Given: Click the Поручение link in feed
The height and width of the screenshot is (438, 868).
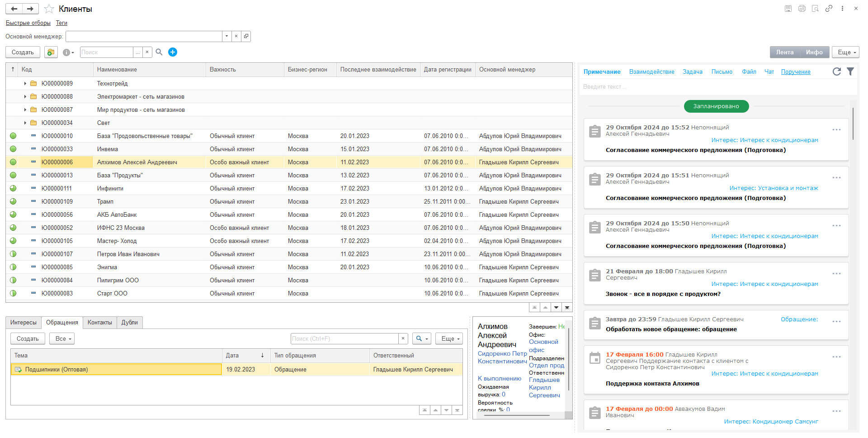Looking at the screenshot, I should pos(796,71).
